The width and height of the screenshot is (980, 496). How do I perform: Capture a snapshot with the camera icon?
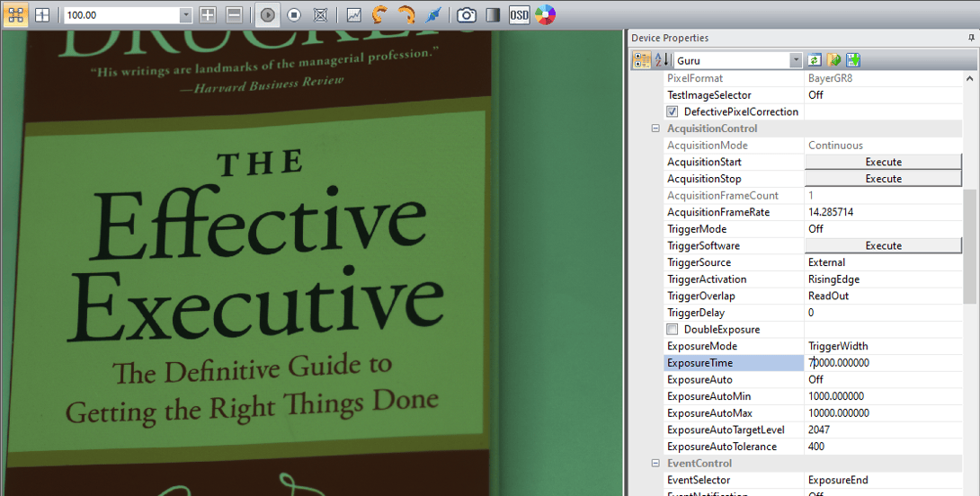click(467, 15)
